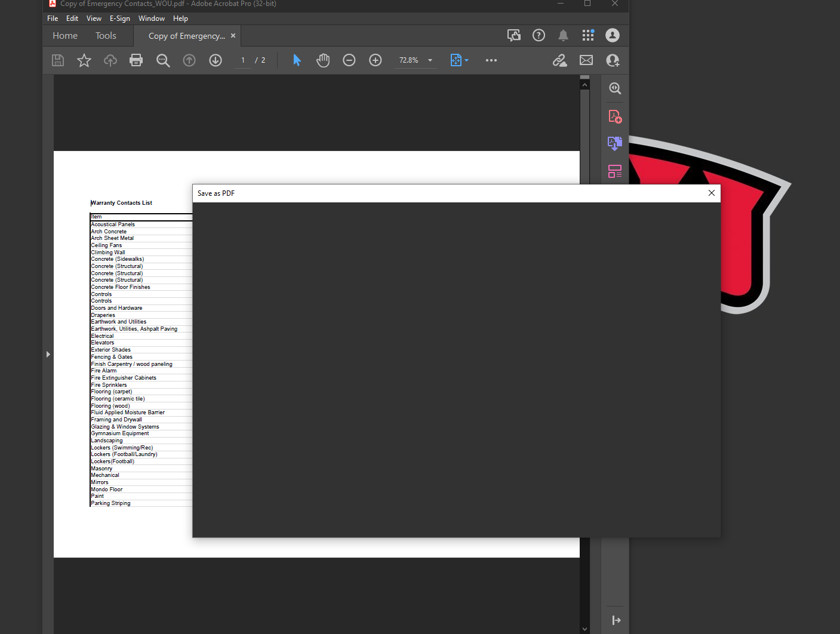Go to previous page arrow

(189, 60)
